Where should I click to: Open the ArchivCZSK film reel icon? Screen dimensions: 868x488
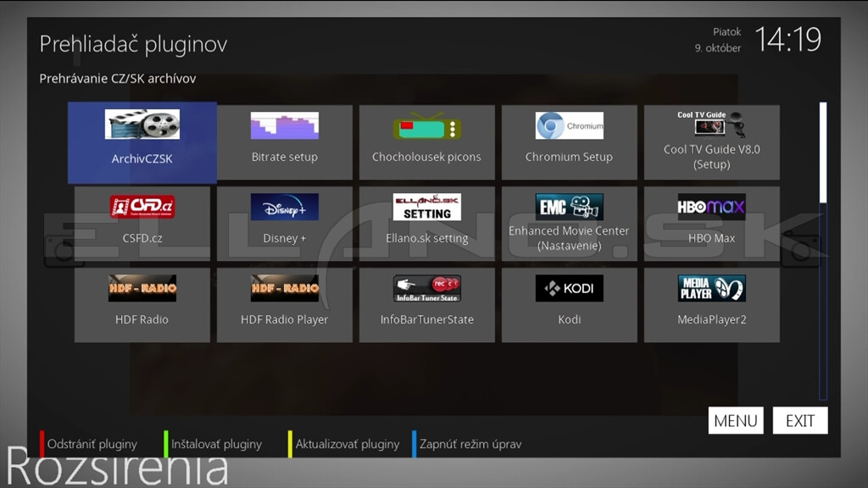142,124
